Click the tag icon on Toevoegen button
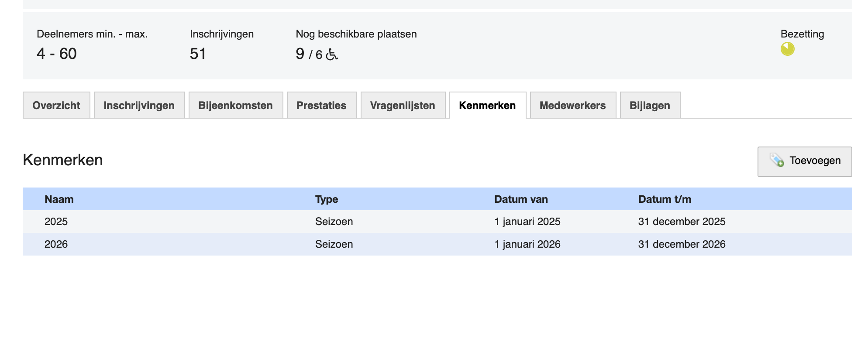This screenshot has height=348, width=868. [777, 160]
